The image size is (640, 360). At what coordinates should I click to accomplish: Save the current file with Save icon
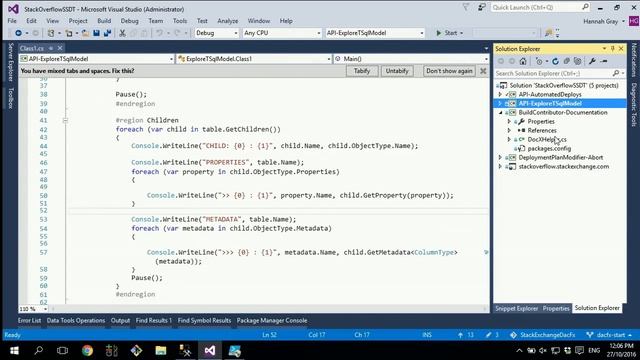96,33
